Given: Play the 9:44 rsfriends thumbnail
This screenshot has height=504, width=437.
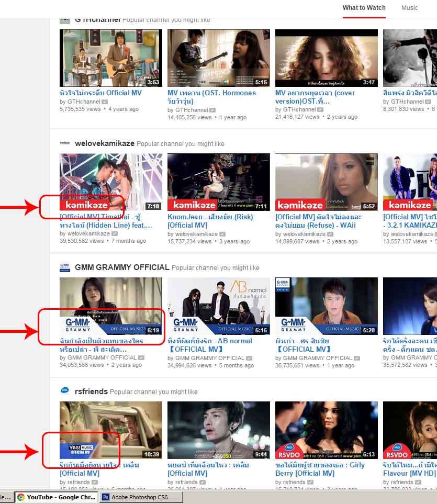Looking at the screenshot, I should [x=219, y=430].
